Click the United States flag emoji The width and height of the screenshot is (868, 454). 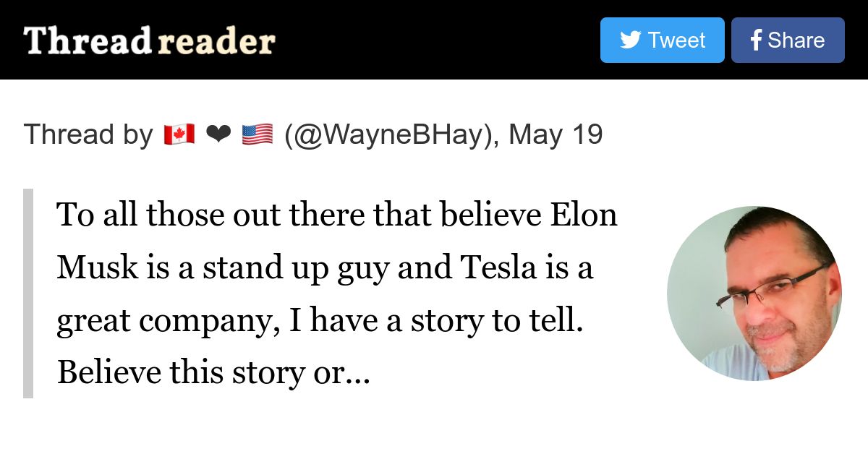pyautogui.click(x=257, y=134)
